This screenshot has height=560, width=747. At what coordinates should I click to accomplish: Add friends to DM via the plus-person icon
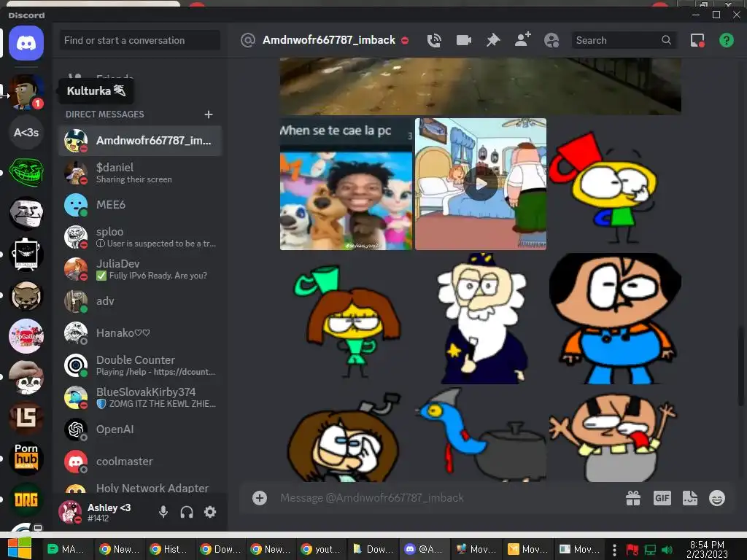coord(522,40)
